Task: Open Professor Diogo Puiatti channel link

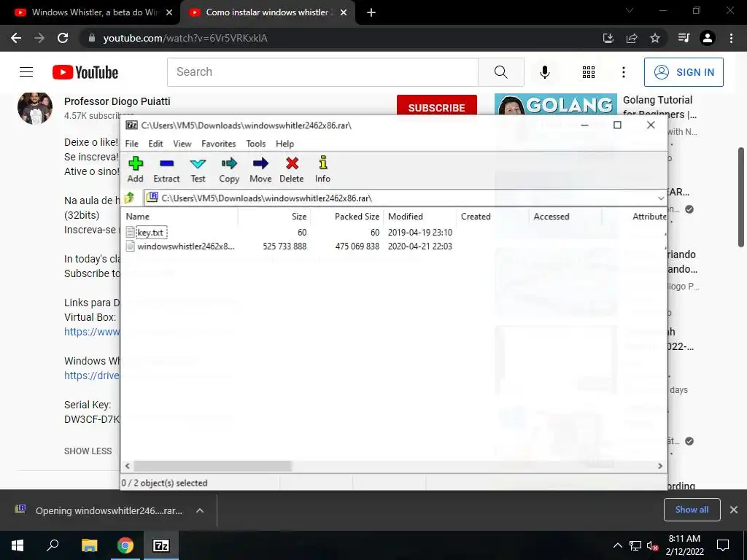Action: coord(117,101)
